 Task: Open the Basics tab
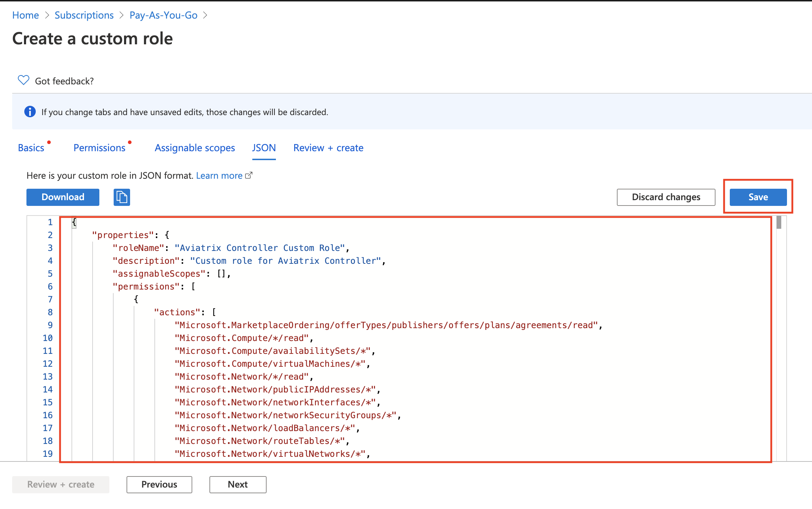pos(31,148)
